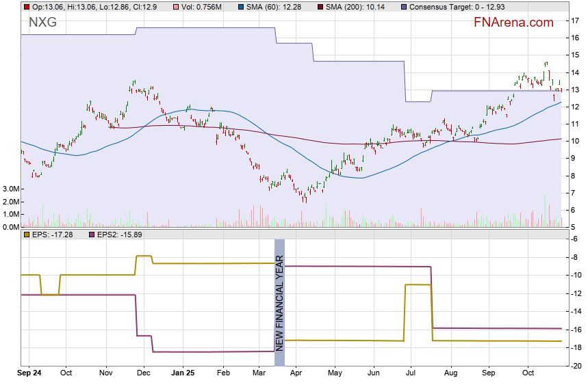Screen dimensions: 588x387
Task: Open the FNArena.com logo link
Action: coord(513,23)
